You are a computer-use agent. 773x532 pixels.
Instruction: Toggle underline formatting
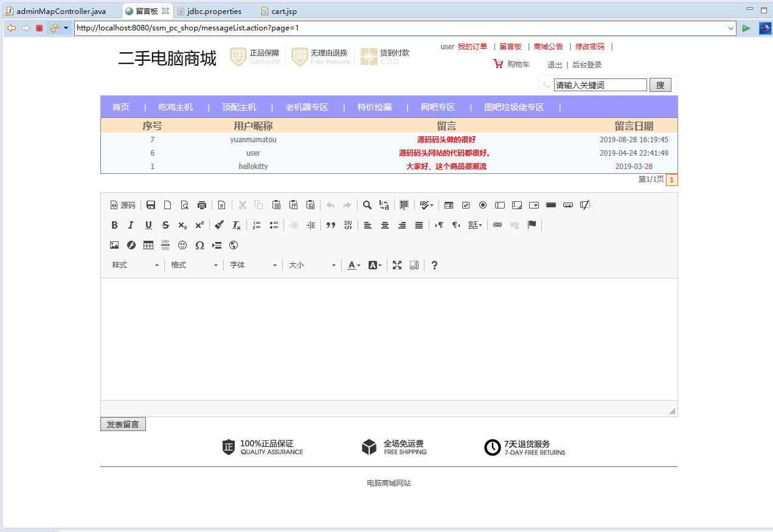pos(147,225)
